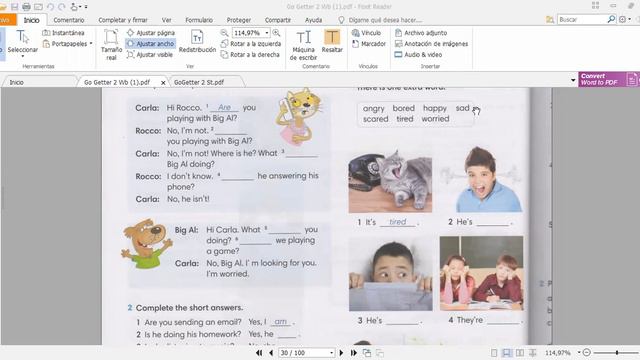Select continuous facing layout in status bar
Image resolution: width=640 pixels, height=360 pixels.
pyautogui.click(x=532, y=353)
